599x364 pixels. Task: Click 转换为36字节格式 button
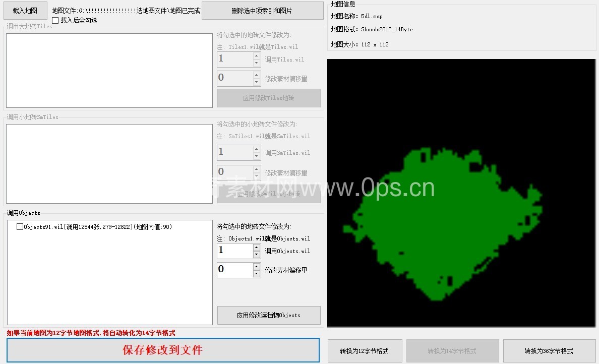(x=549, y=351)
